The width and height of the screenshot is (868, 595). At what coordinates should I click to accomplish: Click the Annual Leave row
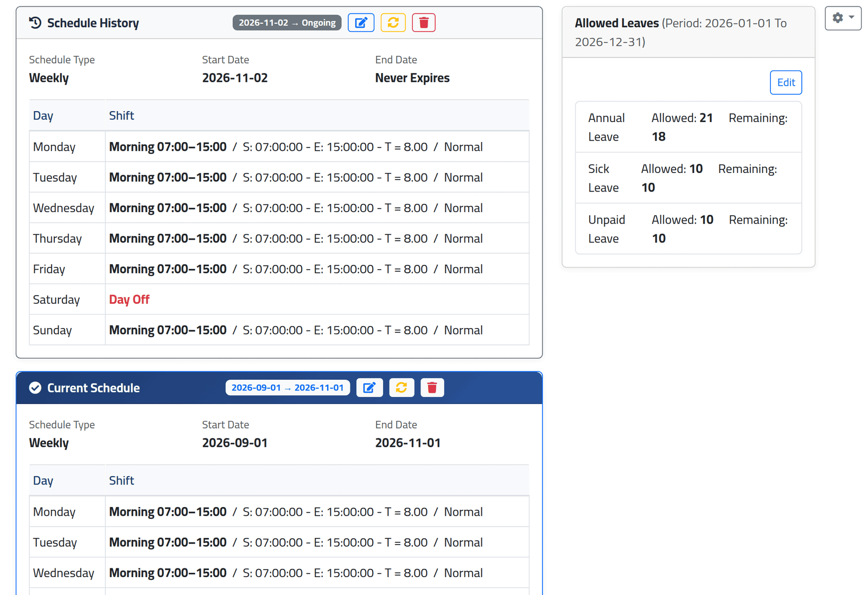(x=688, y=127)
